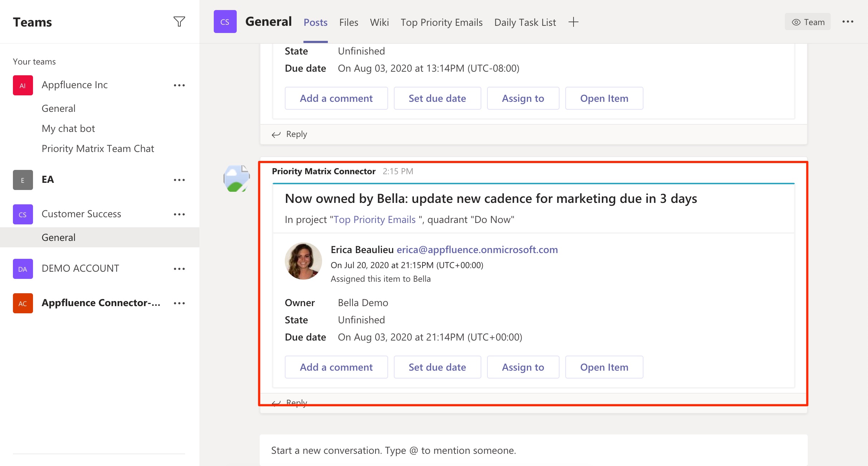This screenshot has height=466, width=868.
Task: Add a new tab using the plus icon
Action: click(x=573, y=22)
